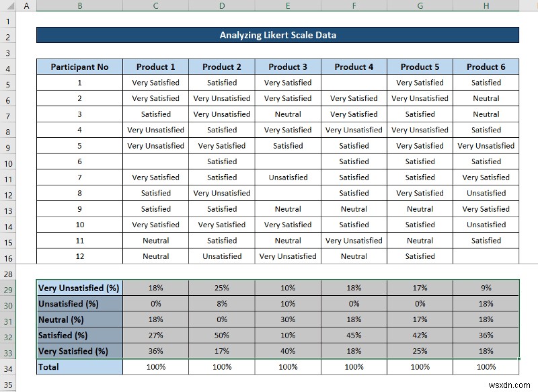
Task: Click the "Very Unsatisfied (%)" label cell
Action: (79, 287)
